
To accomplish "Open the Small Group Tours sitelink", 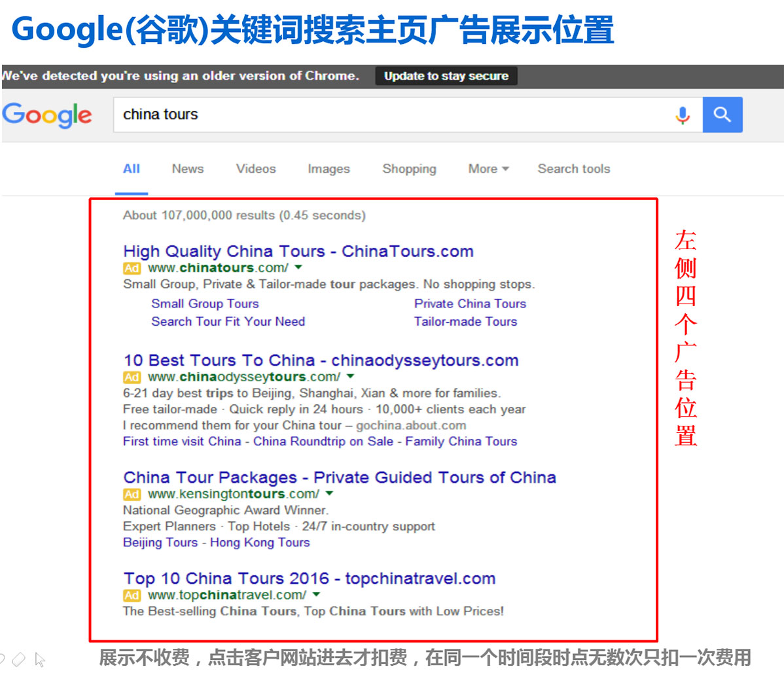I will click(x=205, y=303).
